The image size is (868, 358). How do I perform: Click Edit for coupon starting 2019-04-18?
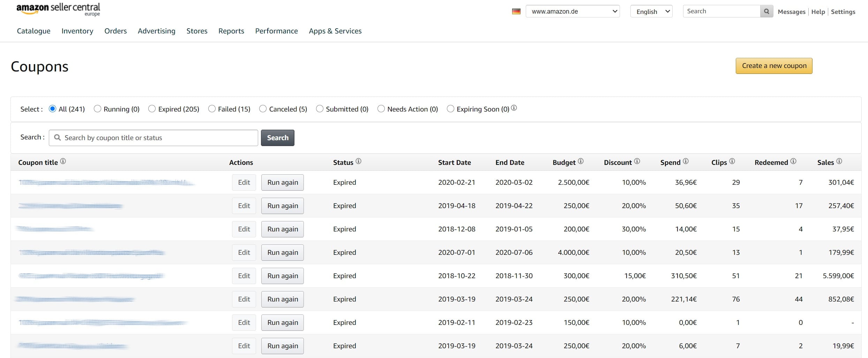point(244,206)
